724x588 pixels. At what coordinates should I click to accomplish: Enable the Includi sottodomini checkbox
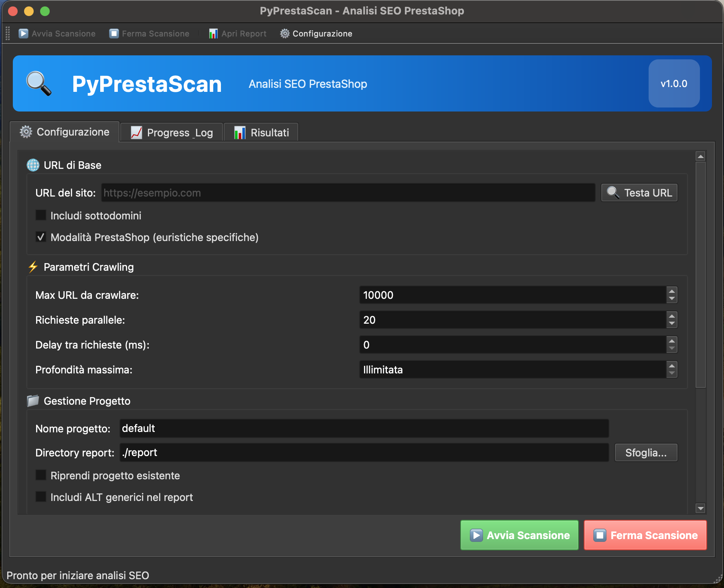40,215
